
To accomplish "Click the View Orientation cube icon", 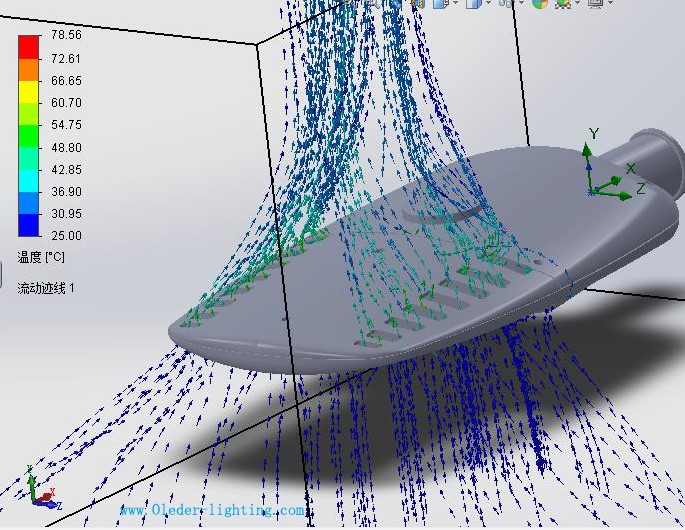I will [x=440, y=3].
